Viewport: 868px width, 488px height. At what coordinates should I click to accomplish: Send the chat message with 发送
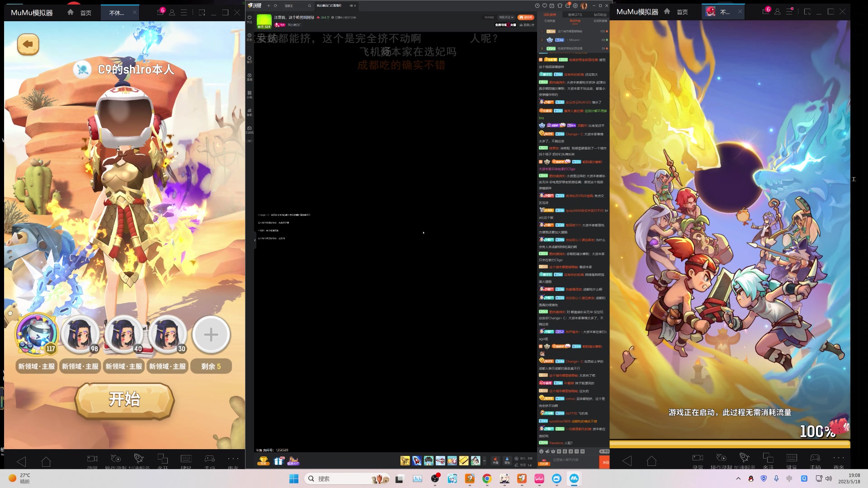point(604,462)
